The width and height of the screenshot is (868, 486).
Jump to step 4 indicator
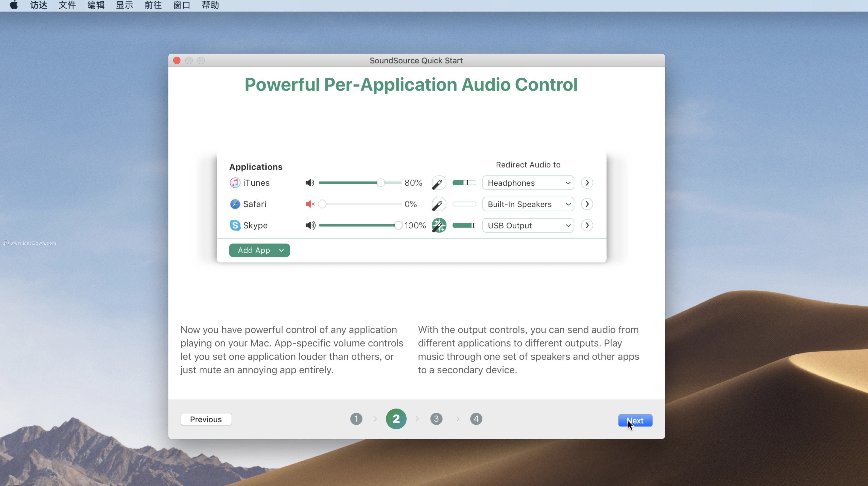[x=476, y=419]
